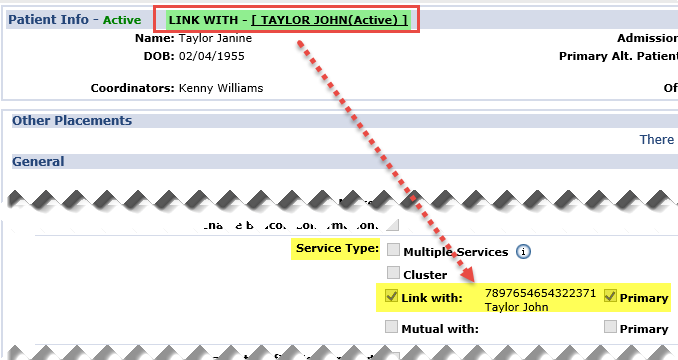This screenshot has width=678, height=360.
Task: Click the Service Type label
Action: pyautogui.click(x=337, y=248)
